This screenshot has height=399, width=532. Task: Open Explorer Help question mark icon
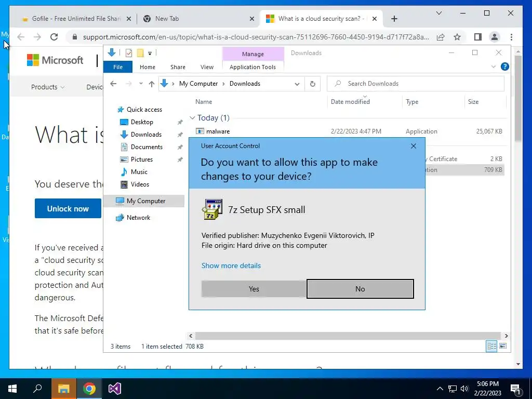click(x=505, y=66)
